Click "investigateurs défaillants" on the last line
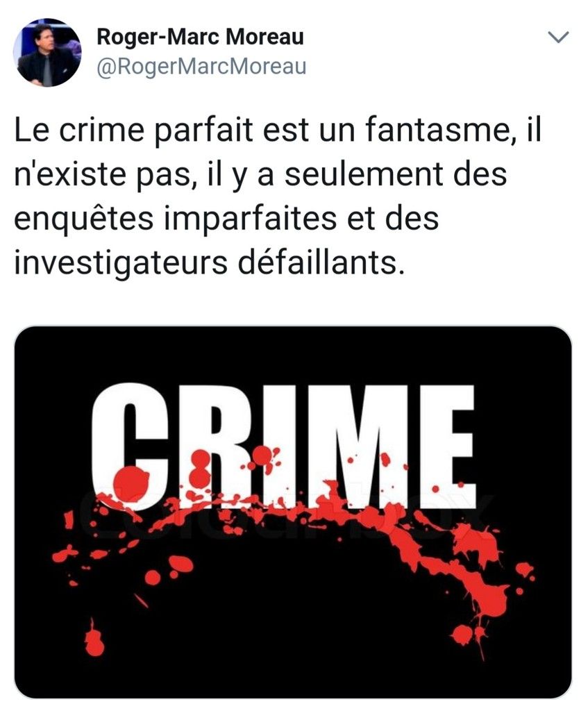This screenshot has width=588, height=711. [208, 262]
